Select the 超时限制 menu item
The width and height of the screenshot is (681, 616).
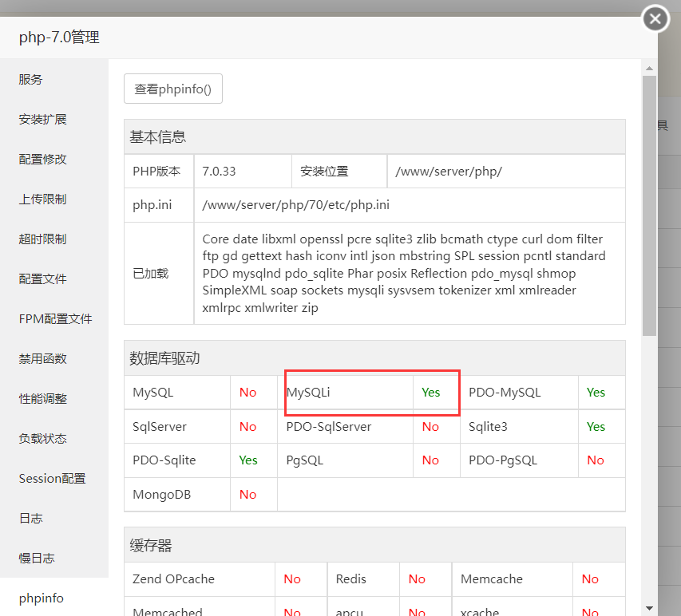point(42,239)
